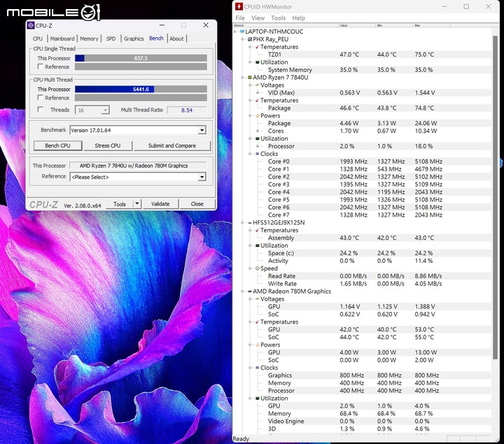Click the PHX Ray_PEU mainboard icon
This screenshot has height=444, width=504.
250,39
